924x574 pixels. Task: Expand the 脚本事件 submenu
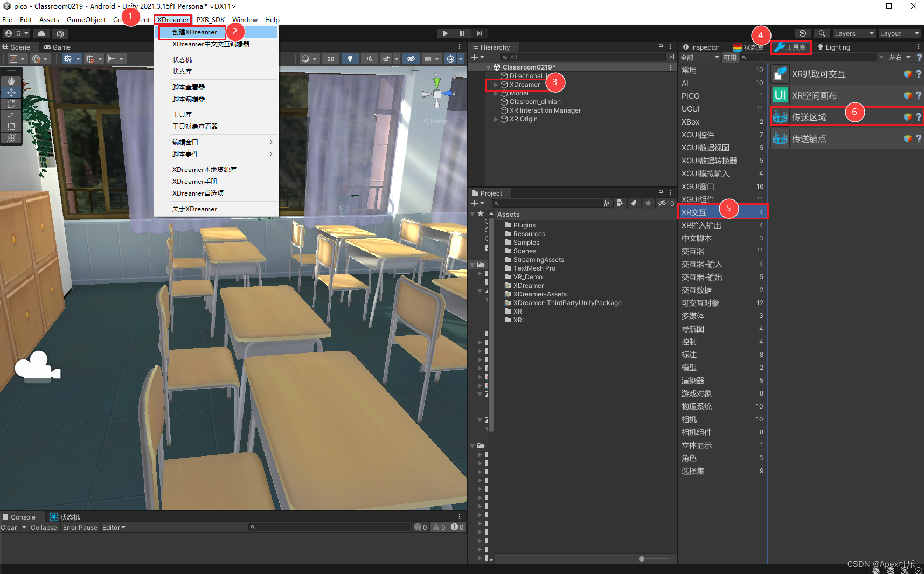click(x=223, y=154)
